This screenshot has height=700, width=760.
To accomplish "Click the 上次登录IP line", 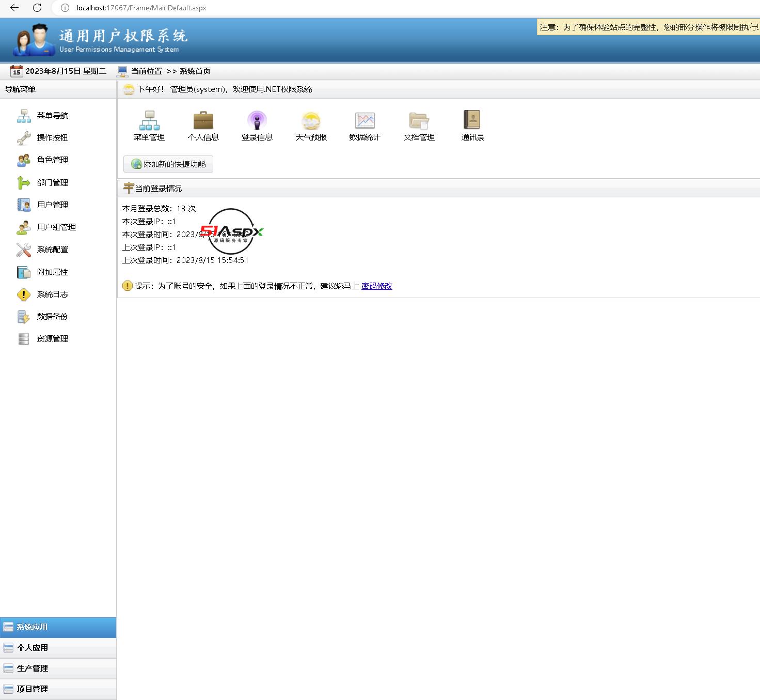I will [149, 247].
